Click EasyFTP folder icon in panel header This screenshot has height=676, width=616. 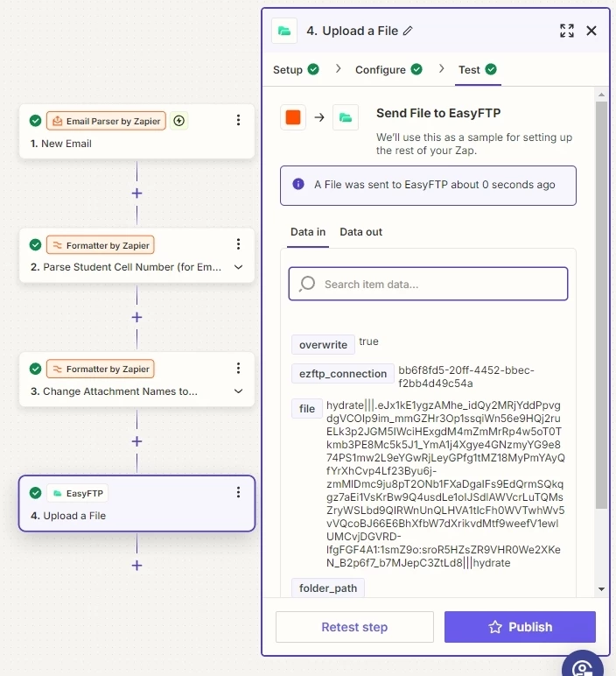coord(284,31)
